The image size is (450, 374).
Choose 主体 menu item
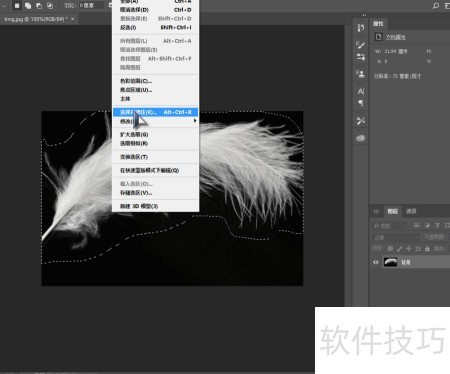155,99
